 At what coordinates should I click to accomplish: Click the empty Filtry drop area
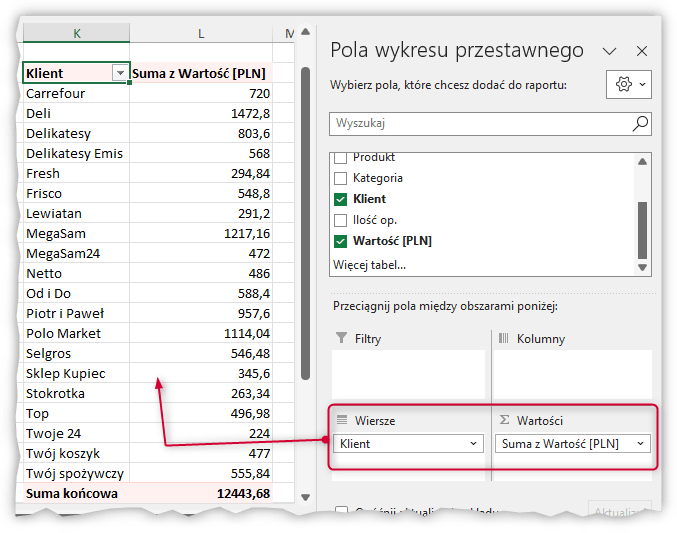[408, 374]
